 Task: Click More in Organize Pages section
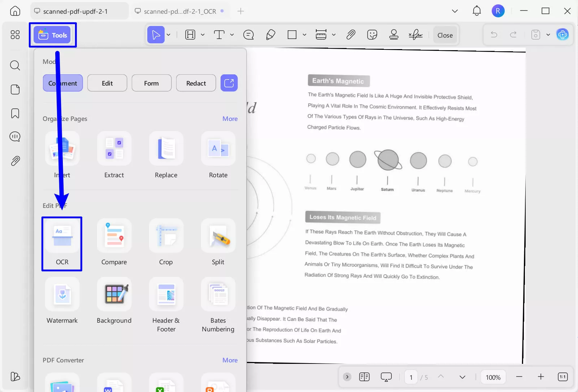click(230, 118)
